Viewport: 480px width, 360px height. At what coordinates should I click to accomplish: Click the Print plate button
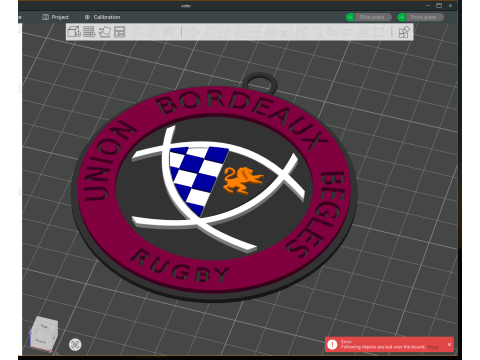(424, 17)
